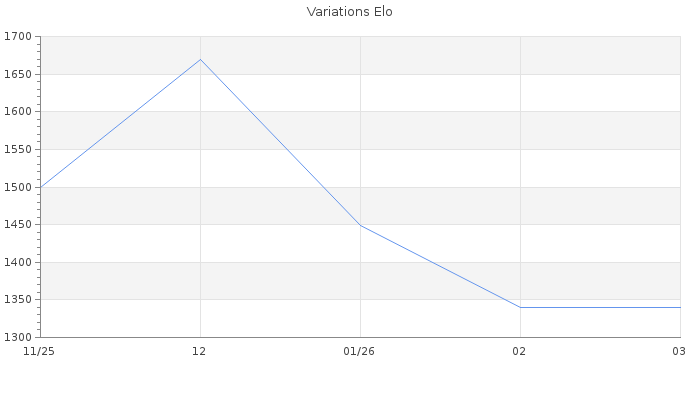Click the 03 month label on x-axis
The image size is (700, 400).
(x=678, y=351)
